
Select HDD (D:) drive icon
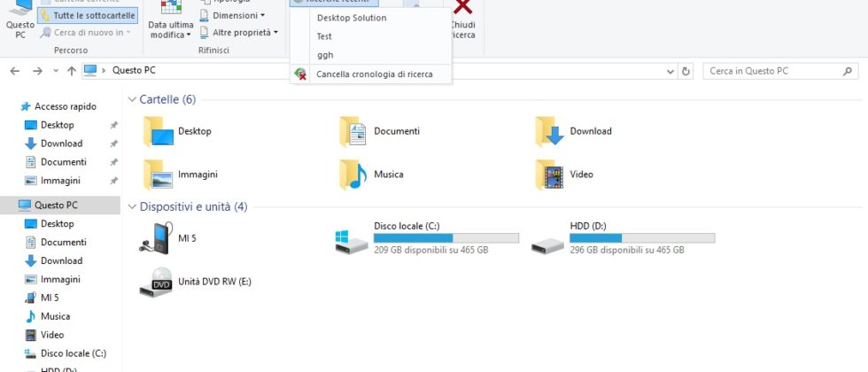point(547,245)
